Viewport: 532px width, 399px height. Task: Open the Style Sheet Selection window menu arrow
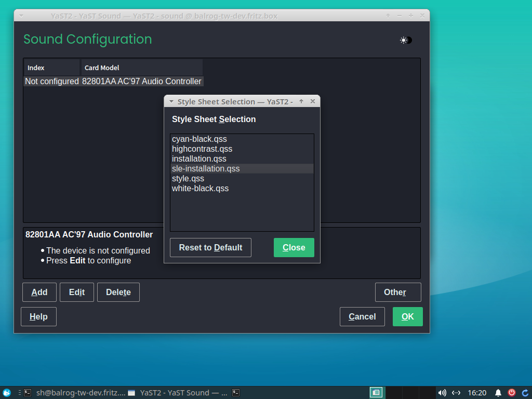click(x=171, y=101)
